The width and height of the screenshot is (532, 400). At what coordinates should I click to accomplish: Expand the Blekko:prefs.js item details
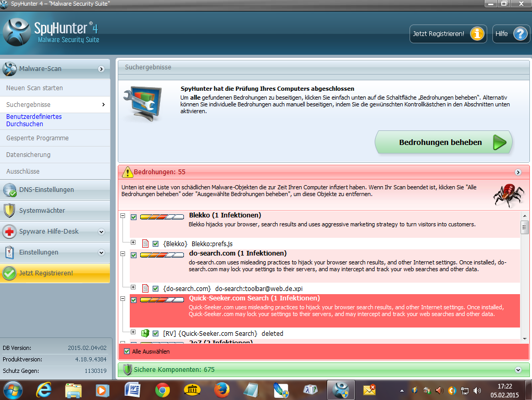pyautogui.click(x=133, y=242)
